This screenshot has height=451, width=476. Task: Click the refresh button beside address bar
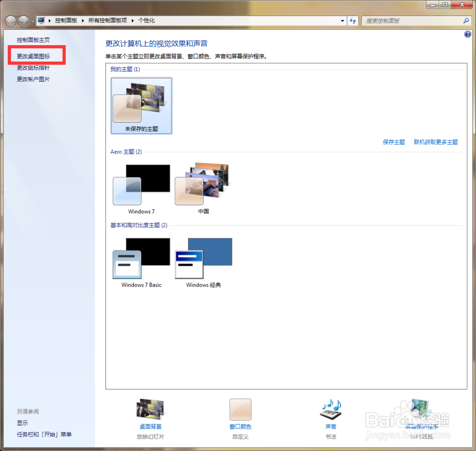pos(353,20)
